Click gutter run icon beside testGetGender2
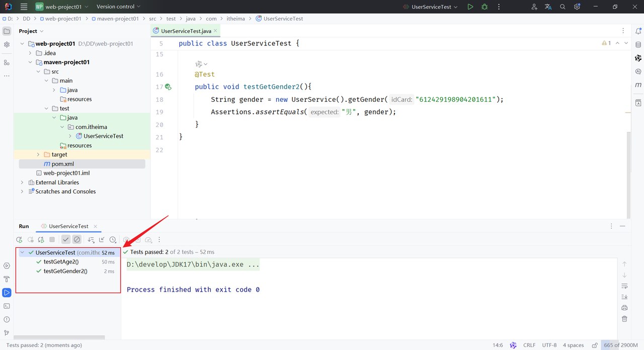The width and height of the screenshot is (644, 350). coord(168,87)
